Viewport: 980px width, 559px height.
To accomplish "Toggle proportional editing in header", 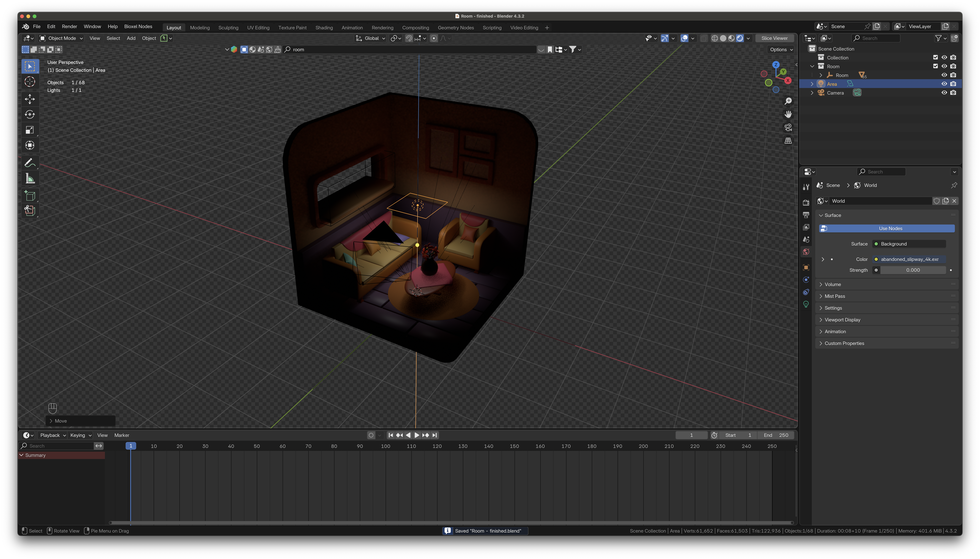I will tap(434, 38).
